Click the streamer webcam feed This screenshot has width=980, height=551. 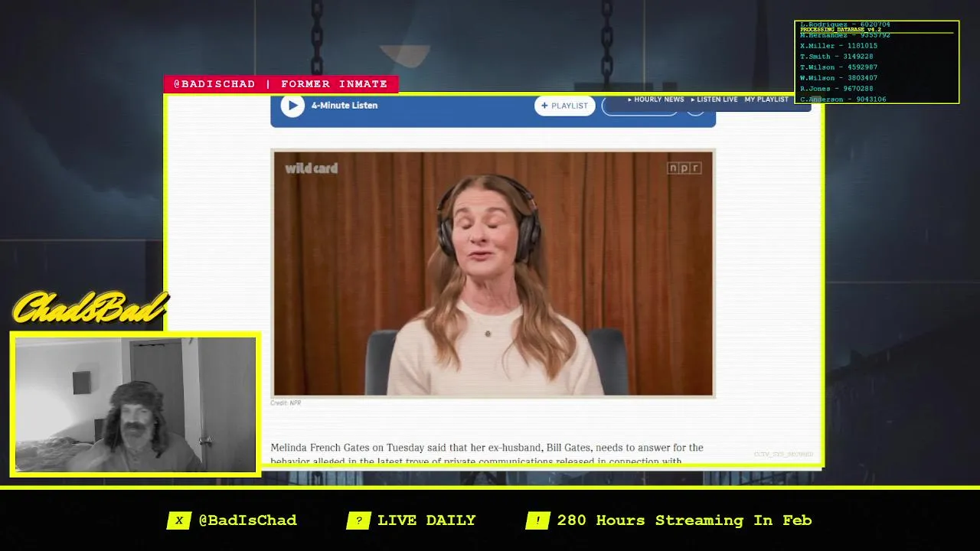tap(136, 405)
